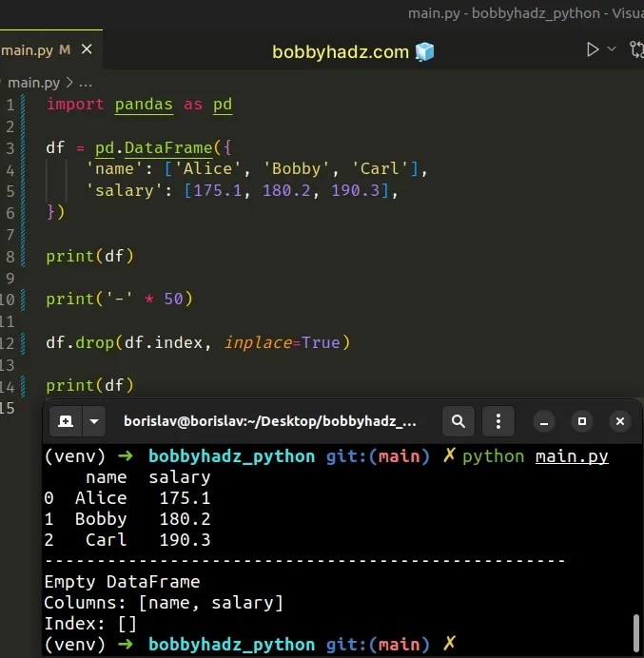Open terminal three-dot menu
The height and width of the screenshot is (658, 644).
coord(498,421)
